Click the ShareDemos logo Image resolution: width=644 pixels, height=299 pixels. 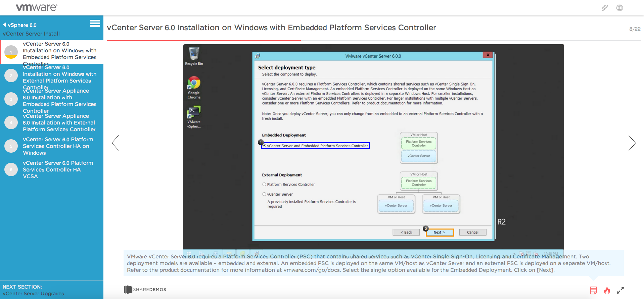(x=145, y=290)
